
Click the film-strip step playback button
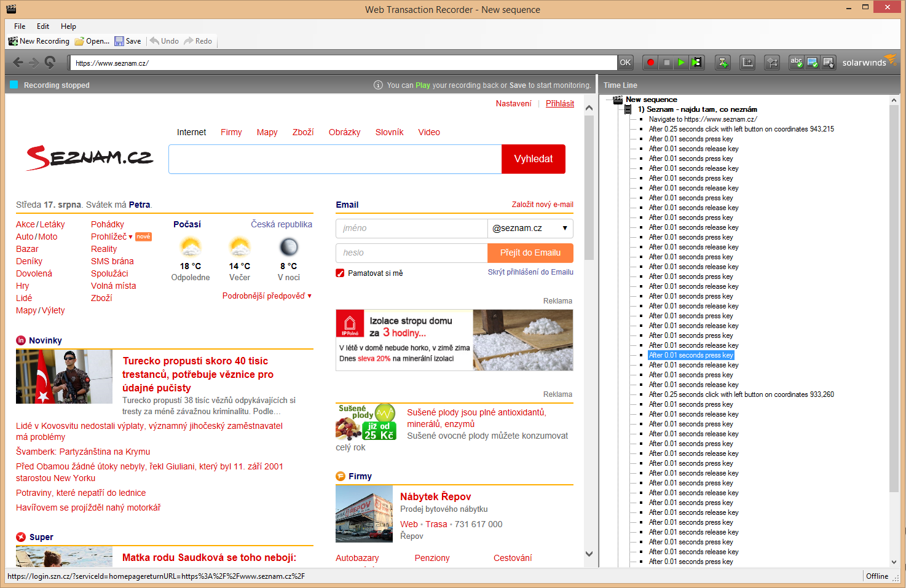(696, 63)
